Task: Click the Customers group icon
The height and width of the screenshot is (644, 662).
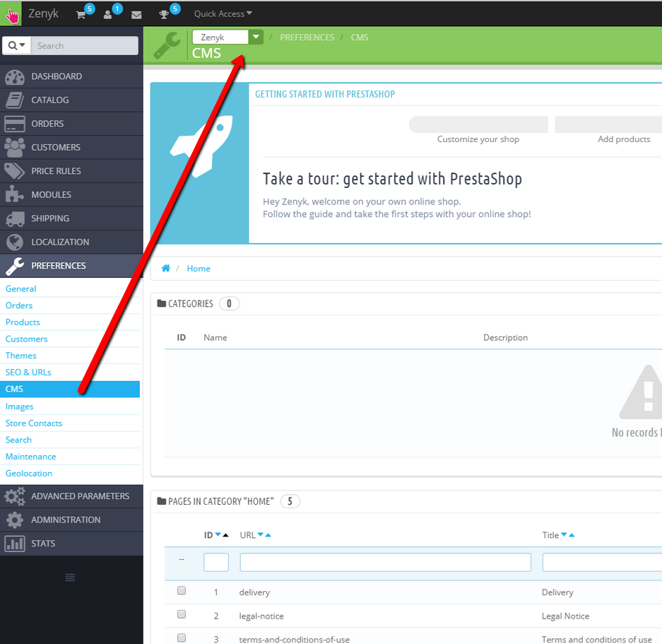Action: pos(14,148)
